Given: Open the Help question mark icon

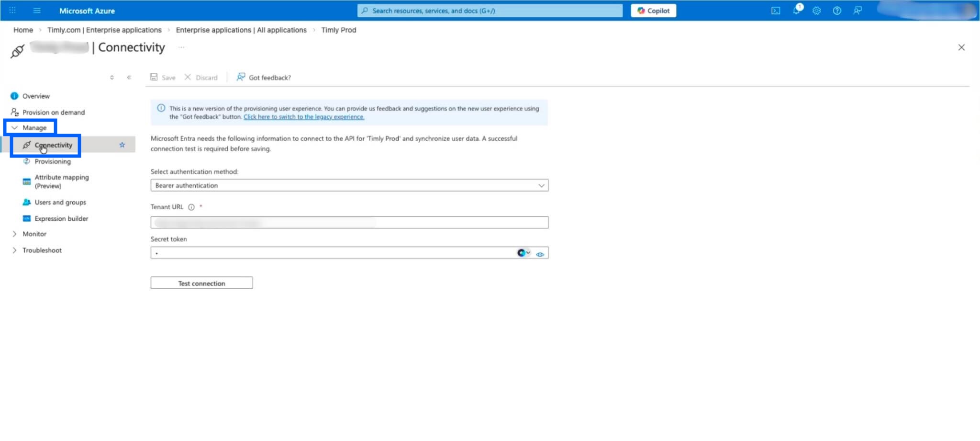Looking at the screenshot, I should [837, 11].
